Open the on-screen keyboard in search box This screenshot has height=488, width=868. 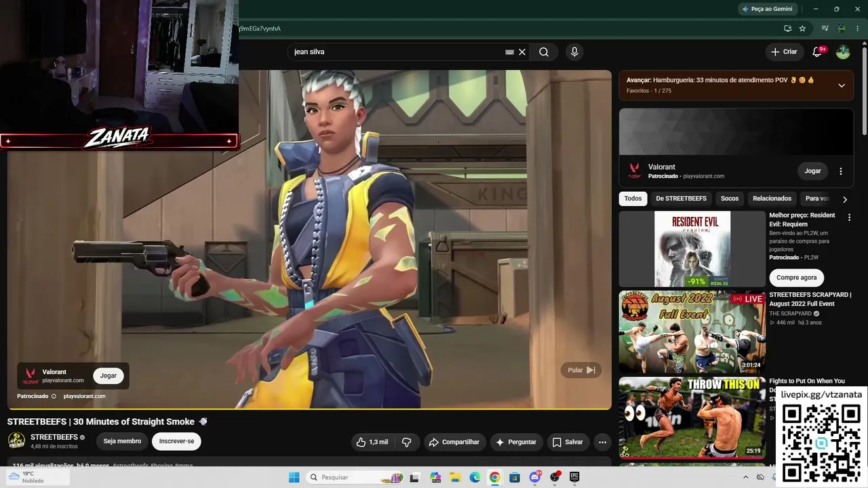pos(510,52)
